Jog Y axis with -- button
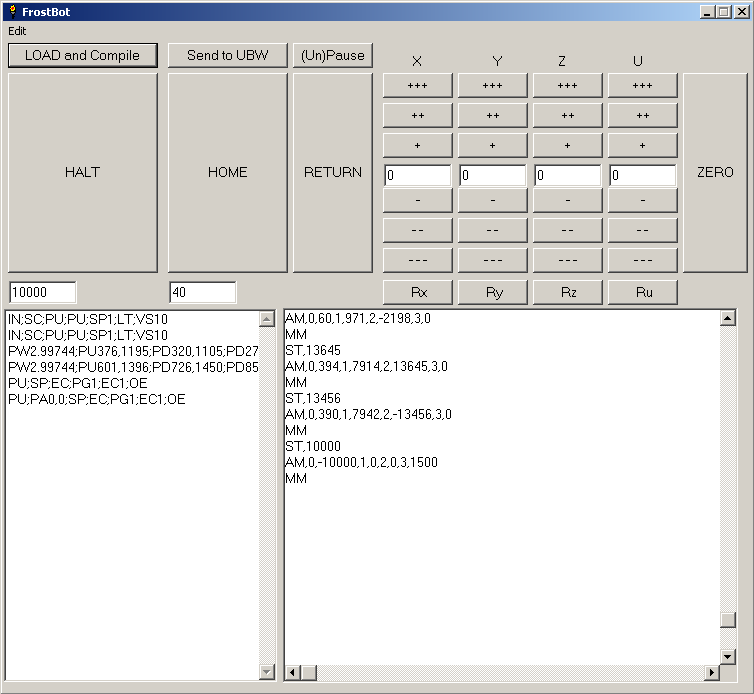Image resolution: width=754 pixels, height=694 pixels. (x=492, y=230)
